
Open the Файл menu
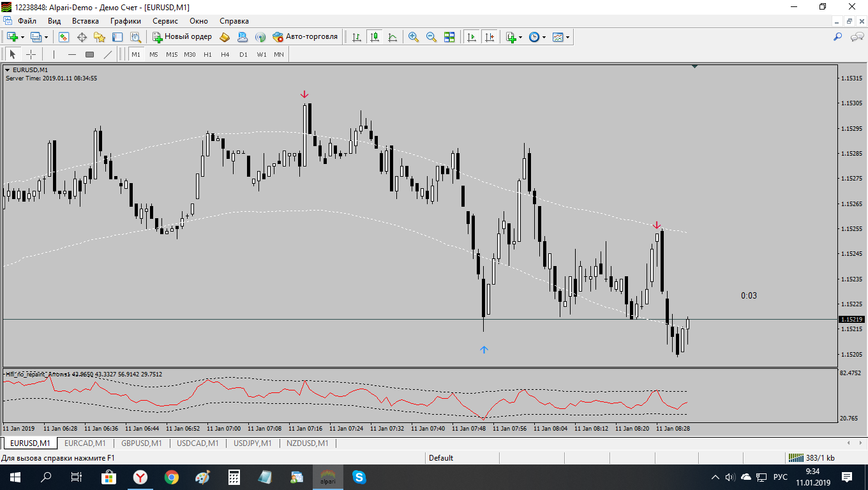pyautogui.click(x=27, y=21)
